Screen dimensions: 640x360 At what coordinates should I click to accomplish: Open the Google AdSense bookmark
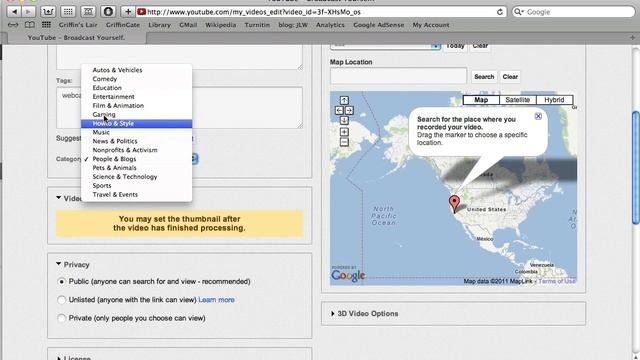click(x=378, y=25)
